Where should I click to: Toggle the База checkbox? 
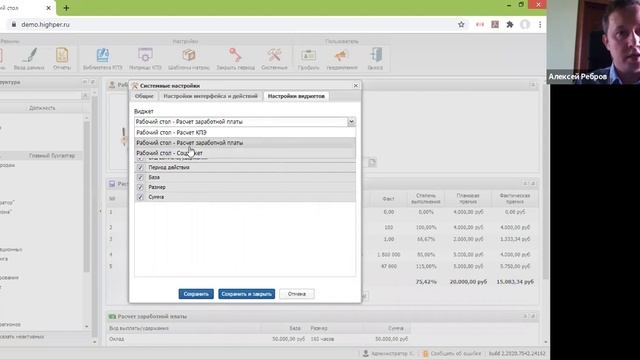[140, 177]
